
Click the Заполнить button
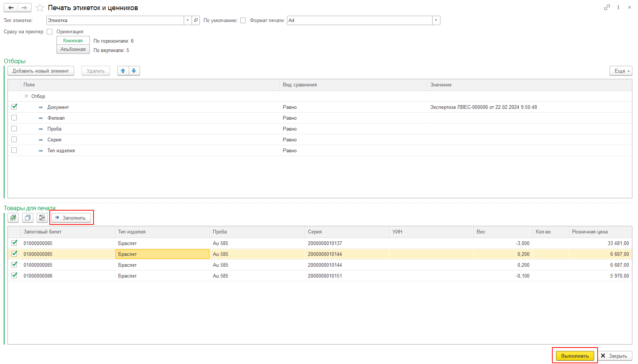pyautogui.click(x=71, y=218)
